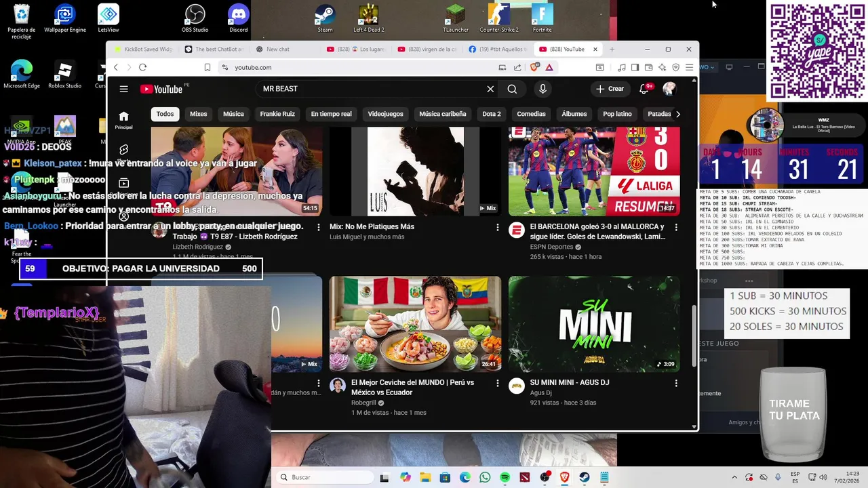Image resolution: width=868 pixels, height=488 pixels.
Task: Go to the YouTube logo home page
Action: click(161, 89)
